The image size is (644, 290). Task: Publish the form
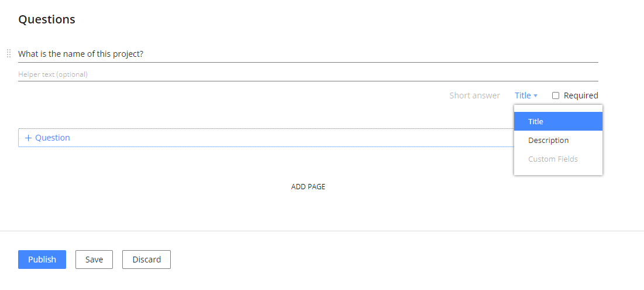[42, 260]
